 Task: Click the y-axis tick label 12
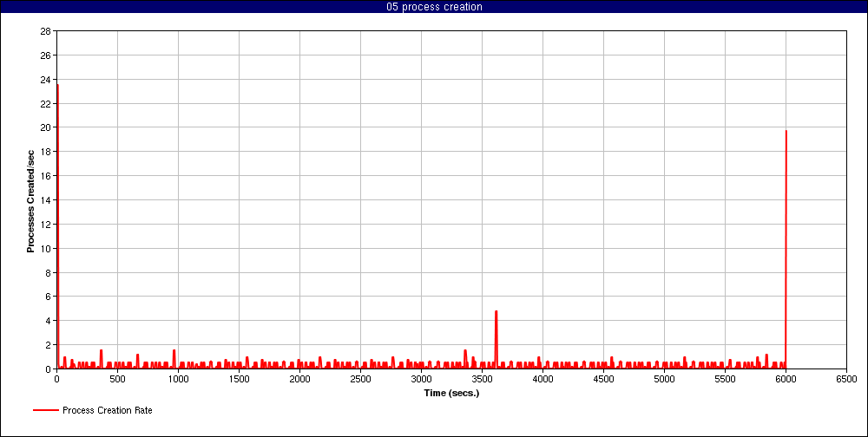46,224
